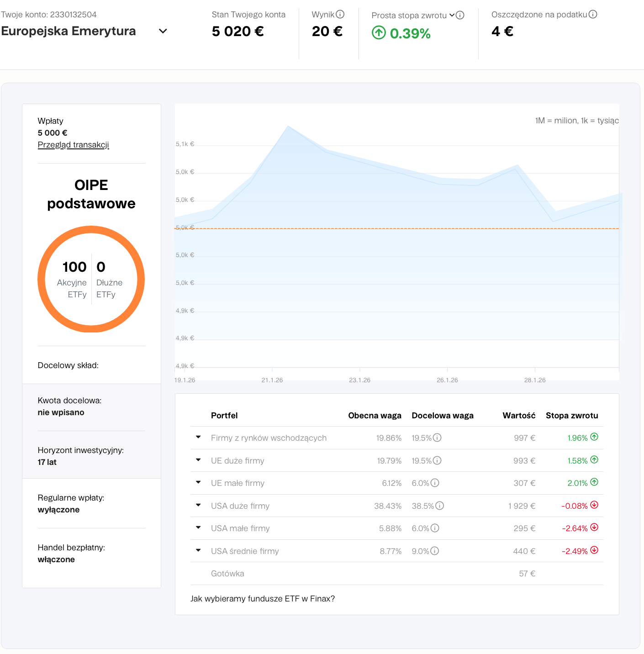Click red down-arrow next to -2.64% return

coord(594,527)
